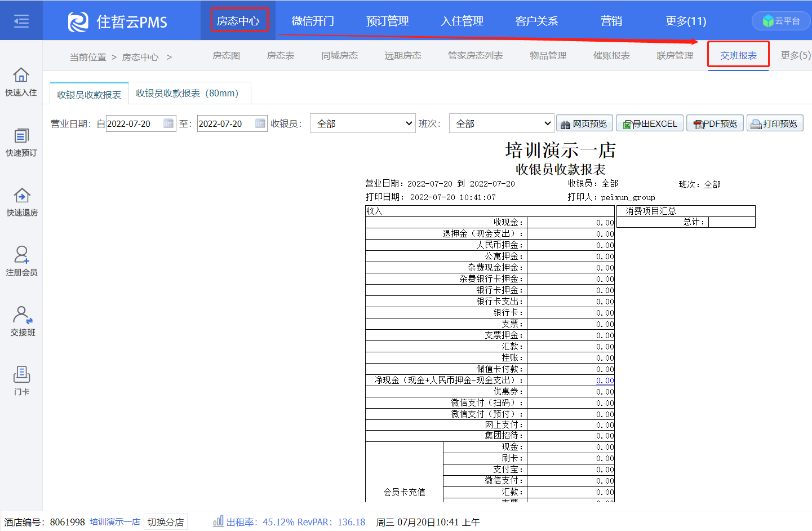Click the 导出EXCEL button

pos(650,123)
